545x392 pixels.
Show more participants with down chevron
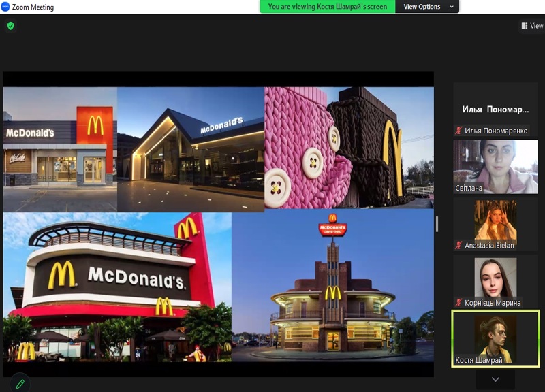tap(495, 380)
